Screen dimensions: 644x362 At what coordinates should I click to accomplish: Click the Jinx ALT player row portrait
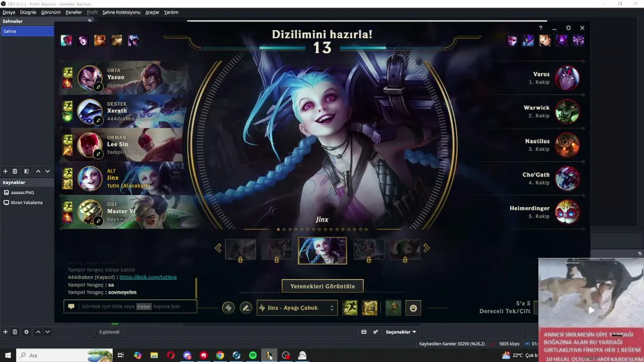coord(90,178)
